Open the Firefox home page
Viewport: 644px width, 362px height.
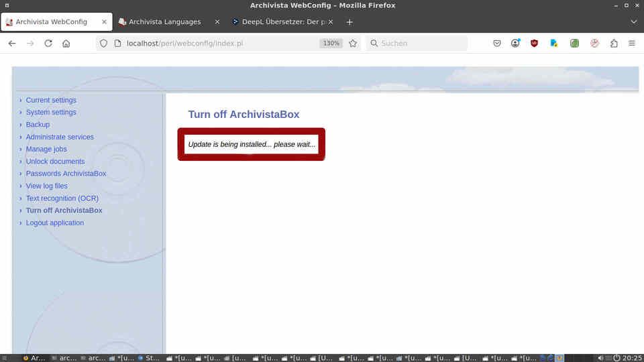66,43
